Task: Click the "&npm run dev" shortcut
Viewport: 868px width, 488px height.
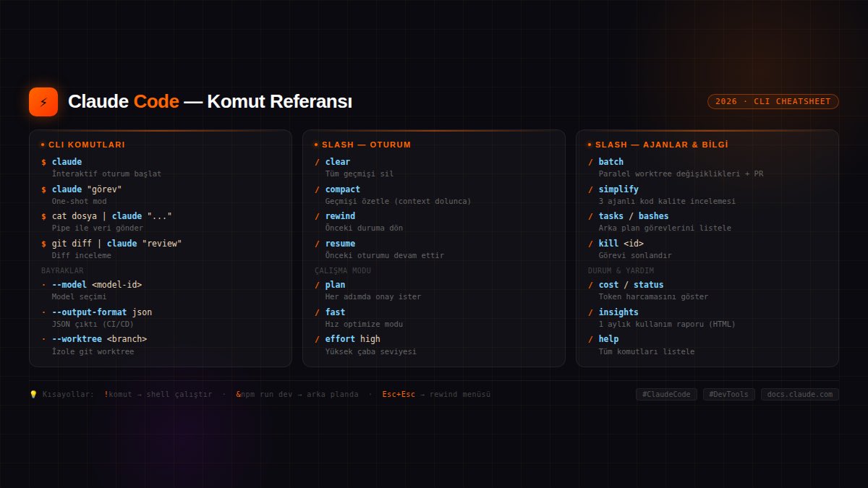Action: [297, 395]
